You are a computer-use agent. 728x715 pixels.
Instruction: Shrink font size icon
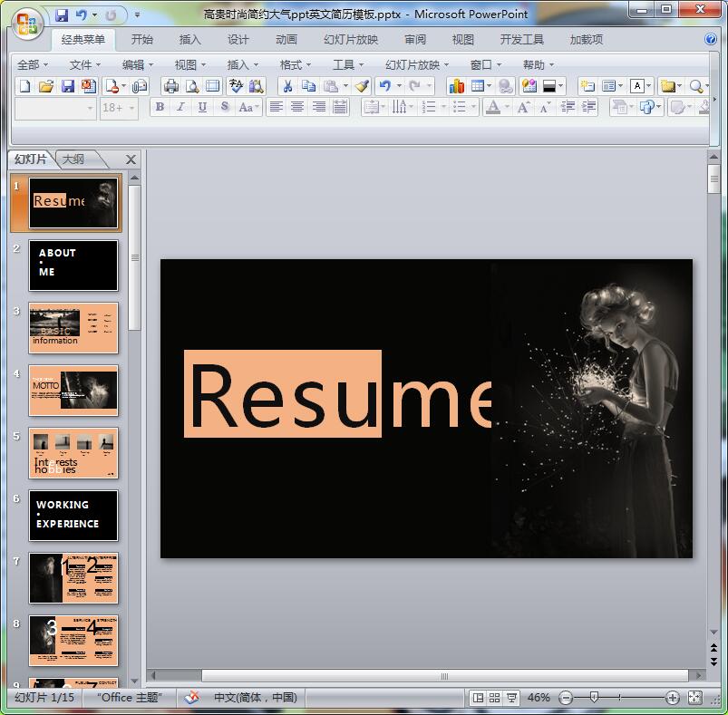545,108
